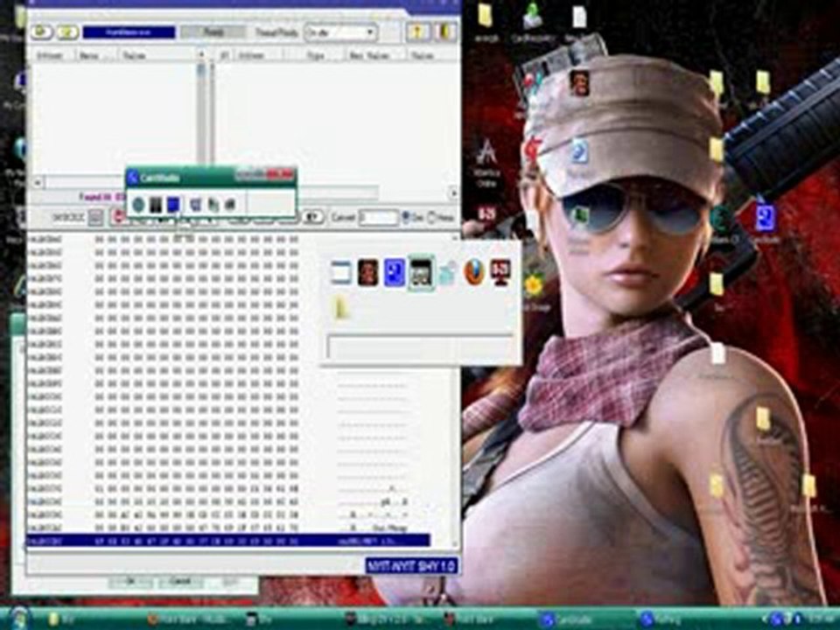Screen dimensions: 840x630
Task: Click the second yellow round toolbar icon
Action: [67, 32]
